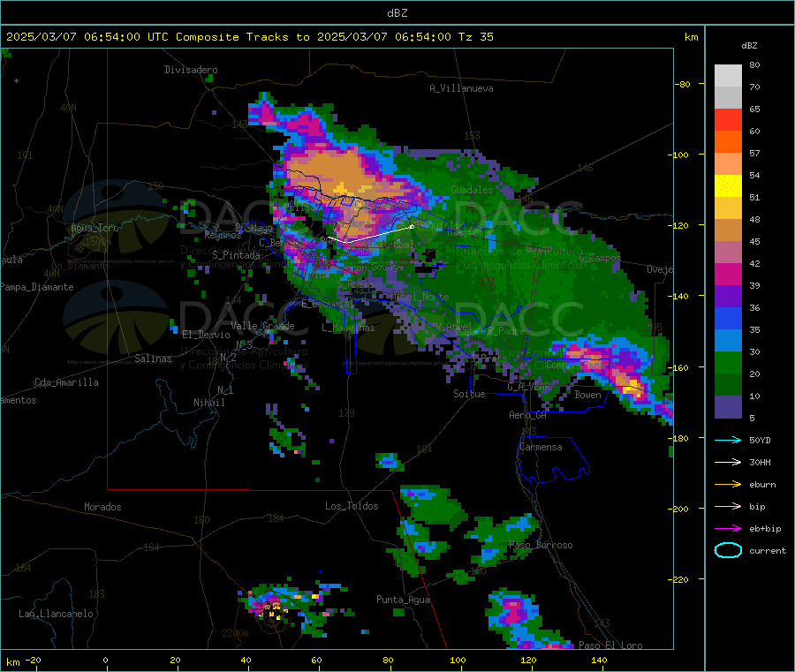795x672 pixels.
Task: Click the 'R_Padre' map label
Action: pos(506,331)
